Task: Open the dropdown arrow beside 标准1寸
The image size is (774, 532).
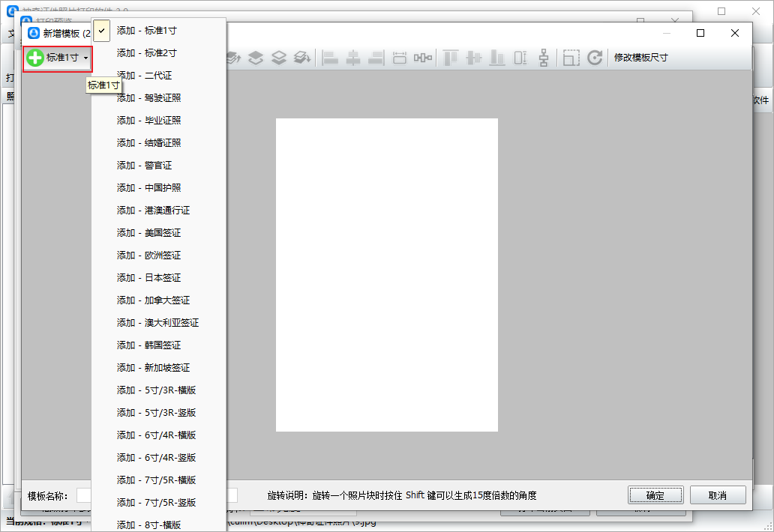Action: click(x=86, y=58)
